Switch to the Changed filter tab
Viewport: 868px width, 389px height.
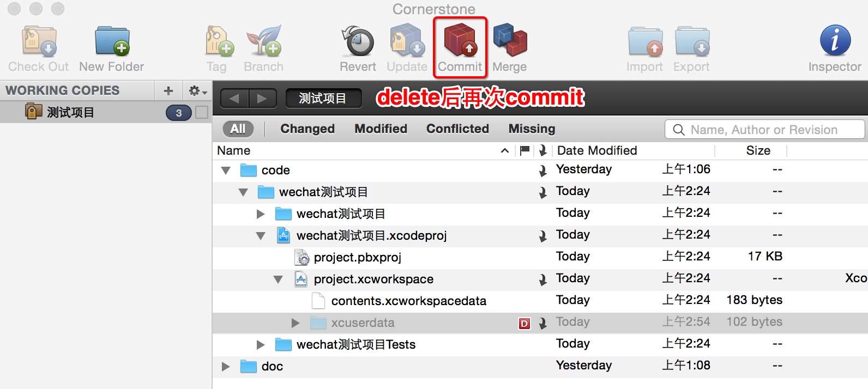(308, 129)
